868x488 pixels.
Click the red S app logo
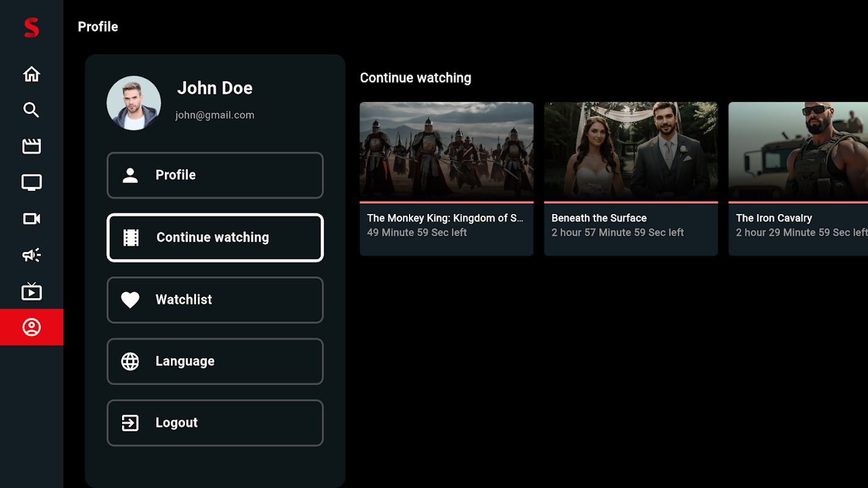click(32, 27)
